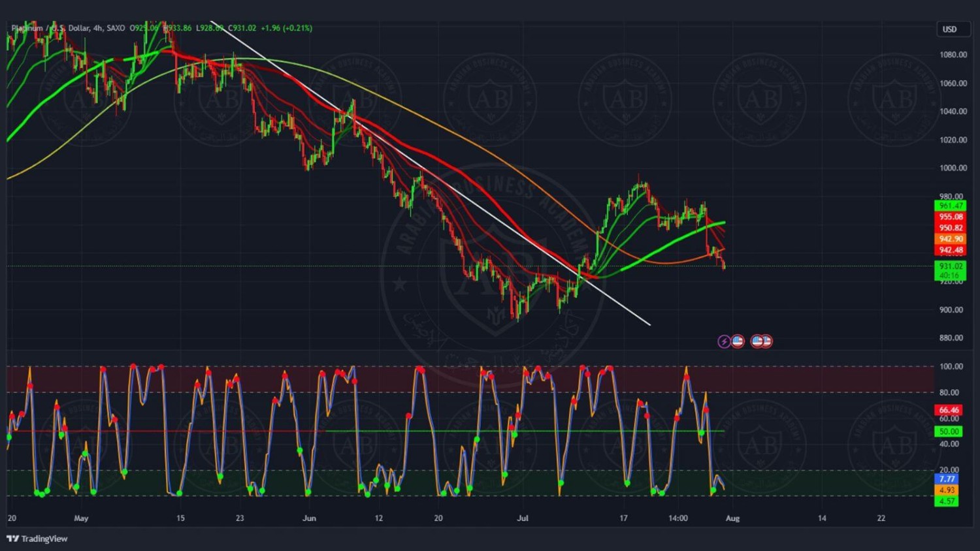Viewport: 980px width, 551px height.
Task: Select the red 955.08 price label
Action: pyautogui.click(x=951, y=217)
